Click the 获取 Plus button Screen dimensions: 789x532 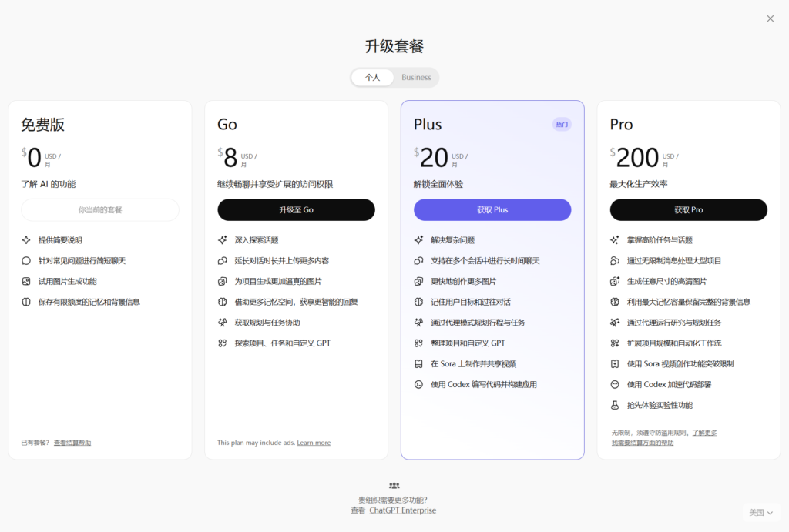click(x=492, y=210)
